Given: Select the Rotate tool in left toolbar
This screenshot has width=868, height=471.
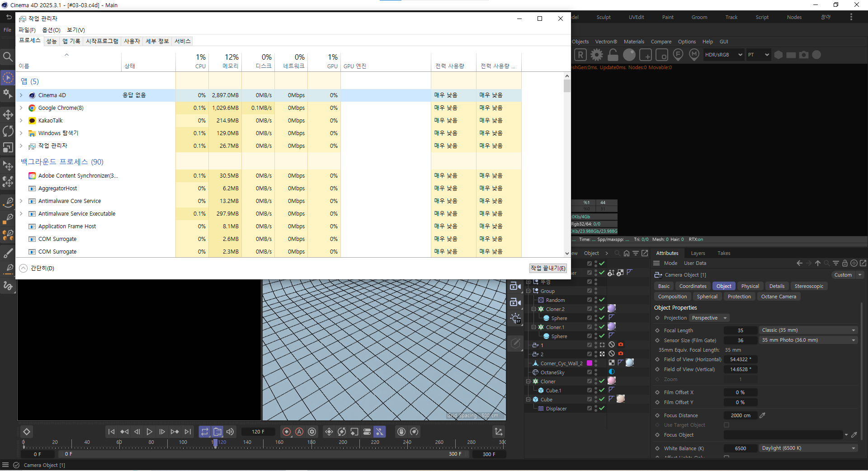Looking at the screenshot, I should click(8, 131).
